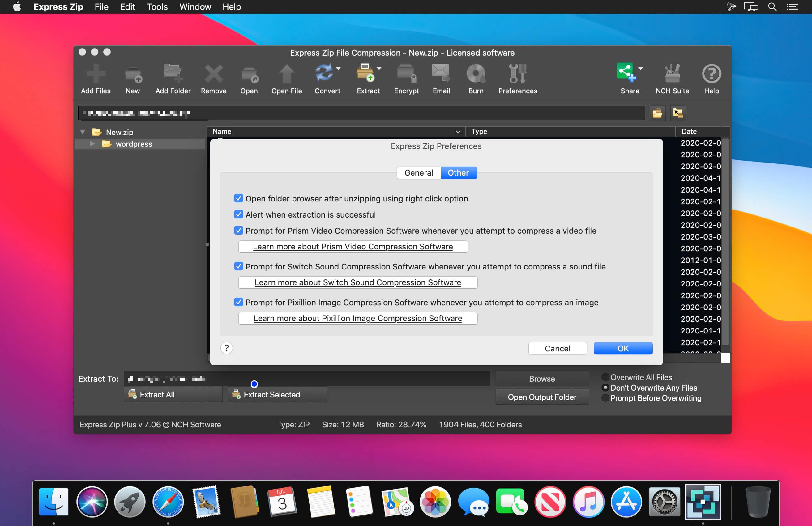Click the Email toolbar icon
The height and width of the screenshot is (526, 812).
point(441,74)
